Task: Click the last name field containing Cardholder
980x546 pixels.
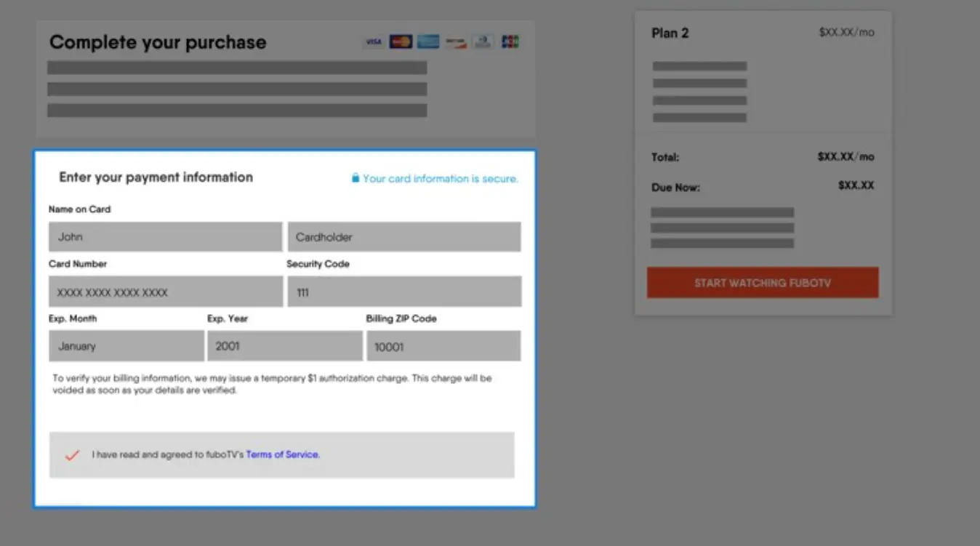Action: [x=404, y=237]
